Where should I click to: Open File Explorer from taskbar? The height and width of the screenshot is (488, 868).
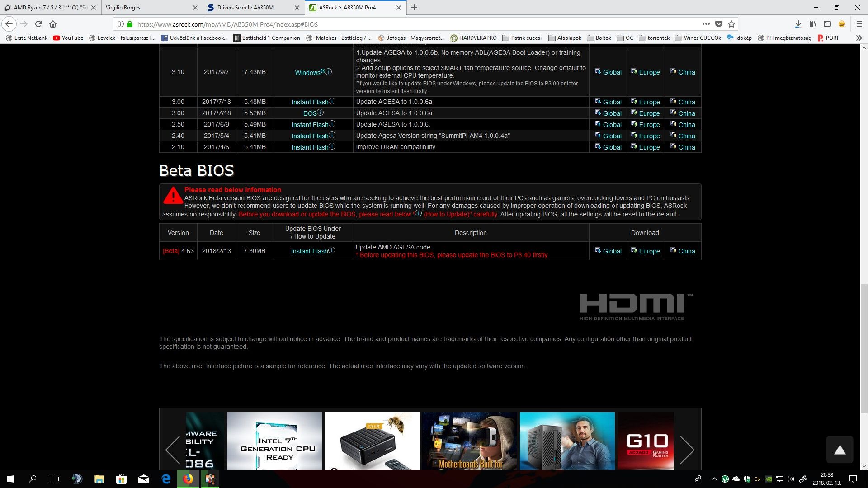point(99,479)
